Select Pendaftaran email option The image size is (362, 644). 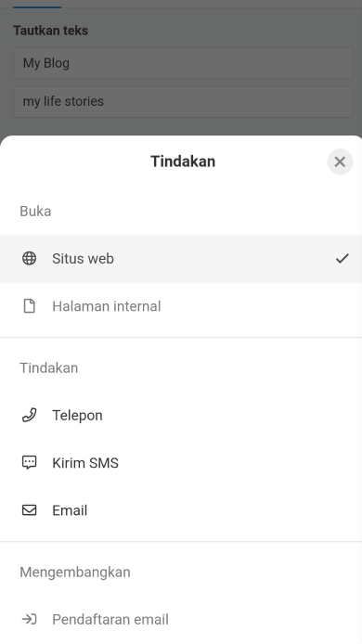point(181,619)
